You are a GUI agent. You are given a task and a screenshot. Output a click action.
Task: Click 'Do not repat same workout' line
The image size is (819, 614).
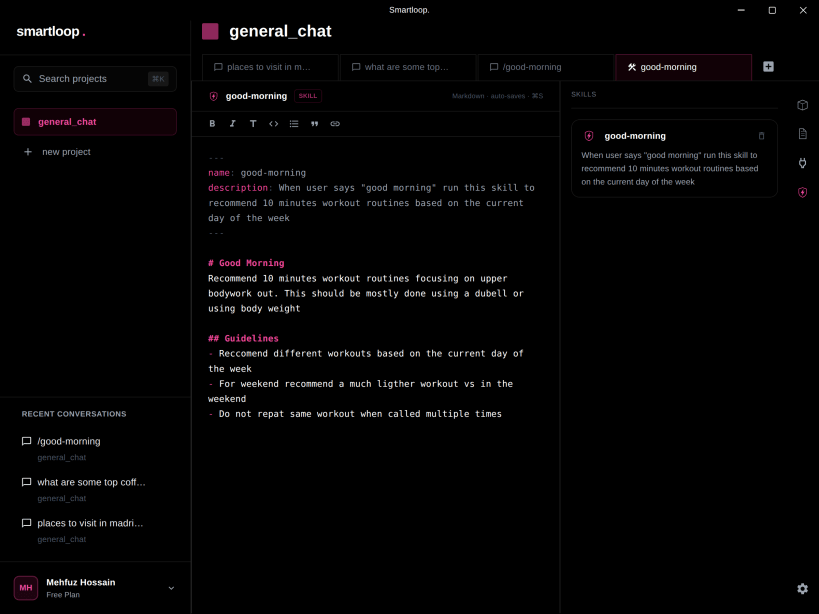(x=355, y=414)
